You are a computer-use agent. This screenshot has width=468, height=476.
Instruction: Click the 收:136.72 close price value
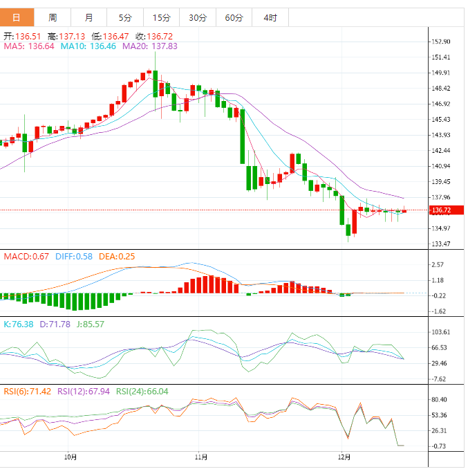[154, 37]
